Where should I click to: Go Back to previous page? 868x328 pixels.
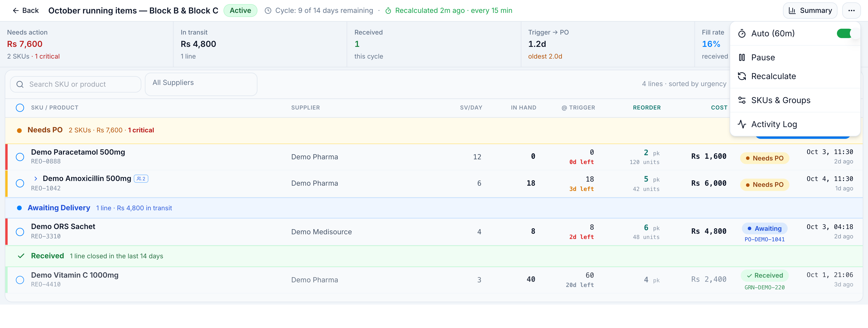26,10
